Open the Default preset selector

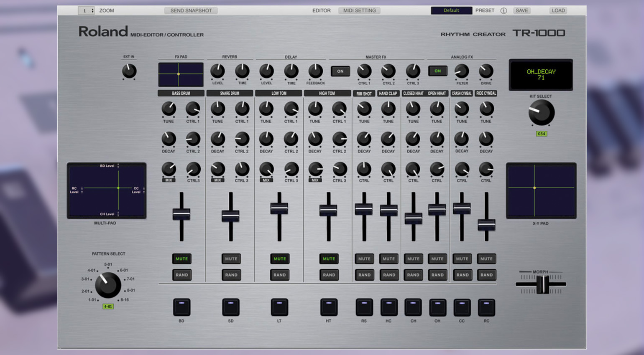click(451, 10)
